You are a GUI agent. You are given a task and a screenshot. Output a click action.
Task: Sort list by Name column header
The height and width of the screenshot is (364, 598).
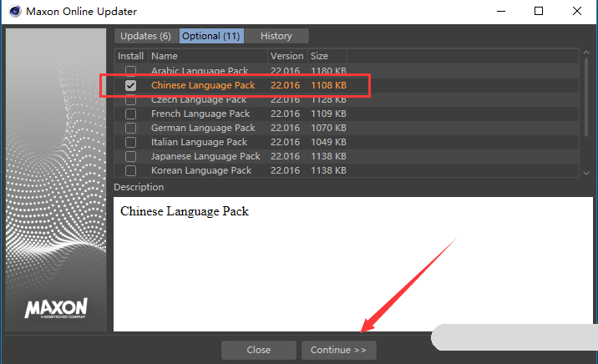208,56
